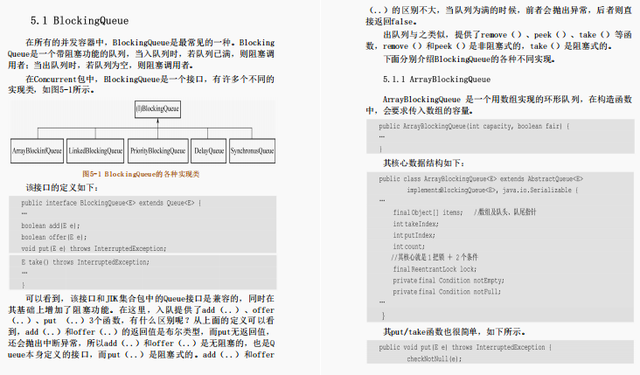Click the boolean add(E e) code line

[x=51, y=226]
